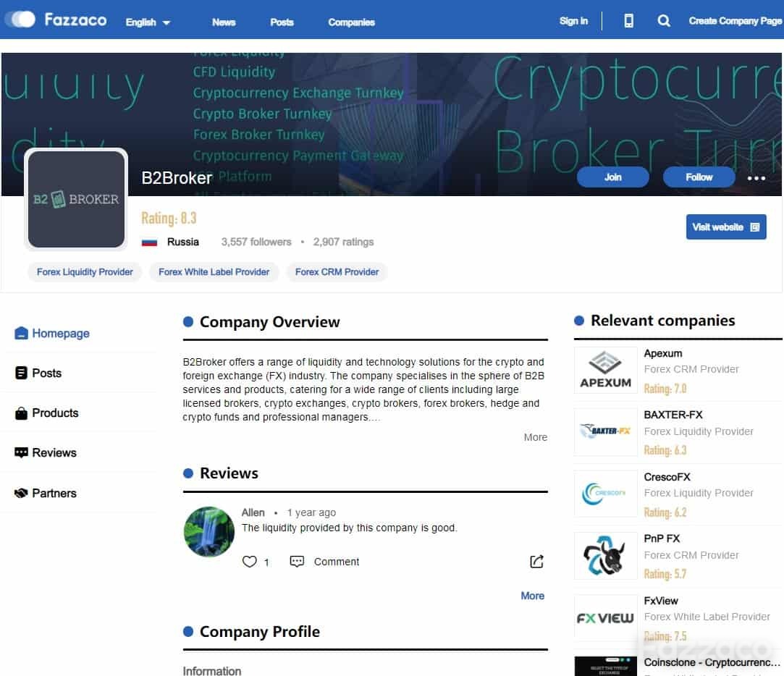Expand Company Overview with More

click(x=535, y=437)
